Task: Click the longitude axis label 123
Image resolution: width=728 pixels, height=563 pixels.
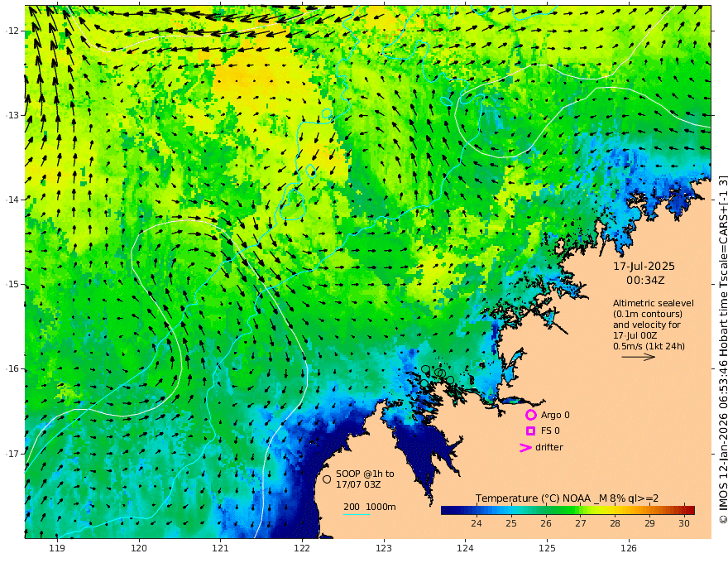Action: pyautogui.click(x=384, y=549)
